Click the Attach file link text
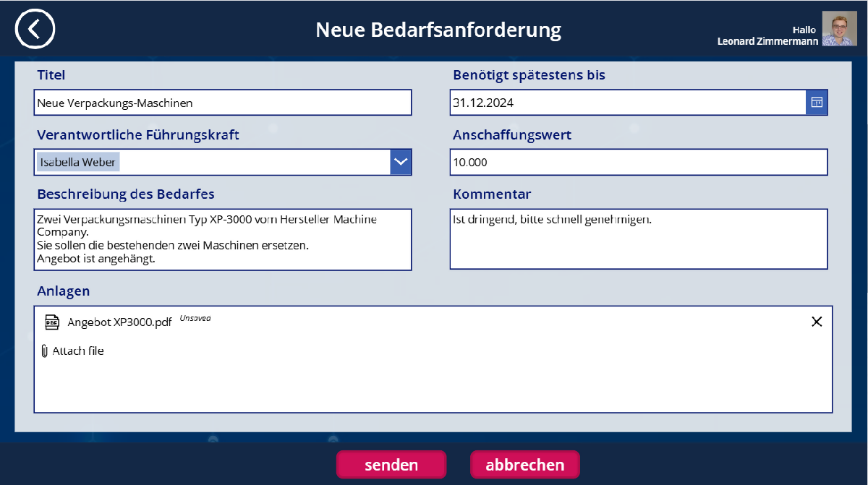The height and width of the screenshot is (485, 868). pos(78,351)
